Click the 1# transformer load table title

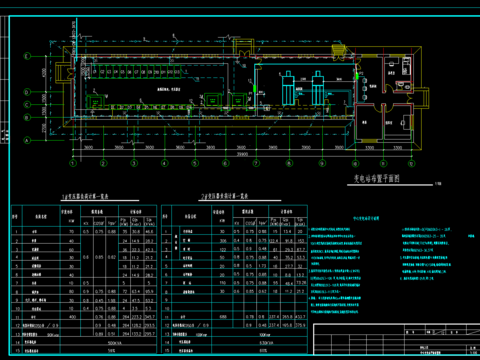85,197
